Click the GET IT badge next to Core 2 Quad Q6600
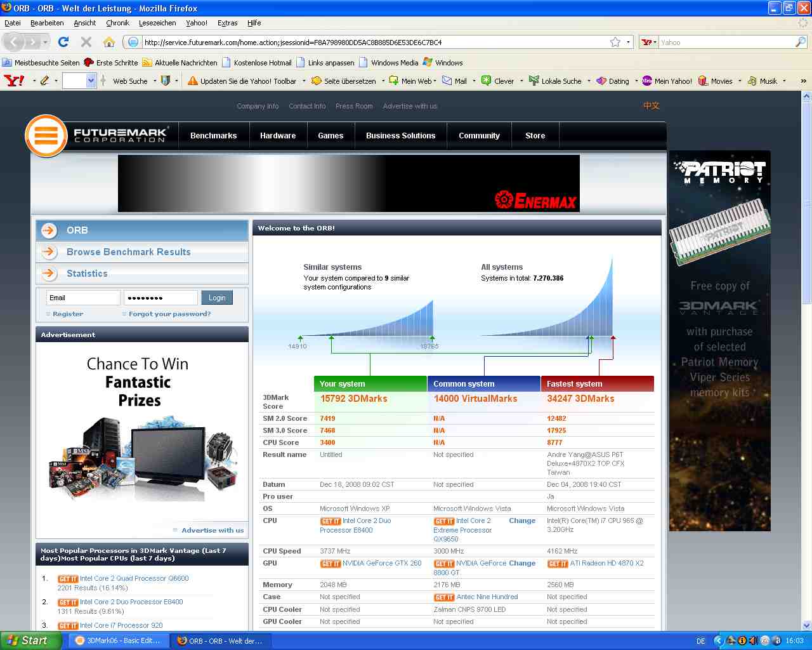This screenshot has height=650, width=812. [x=68, y=579]
